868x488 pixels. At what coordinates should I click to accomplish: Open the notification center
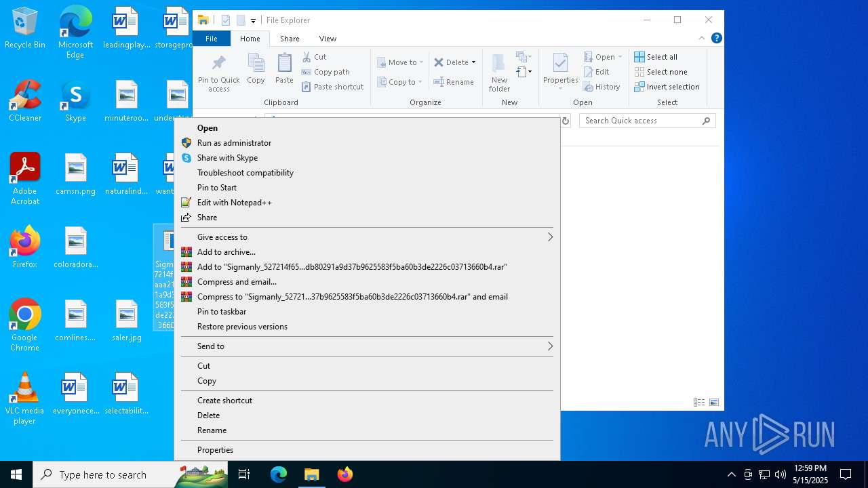point(846,474)
